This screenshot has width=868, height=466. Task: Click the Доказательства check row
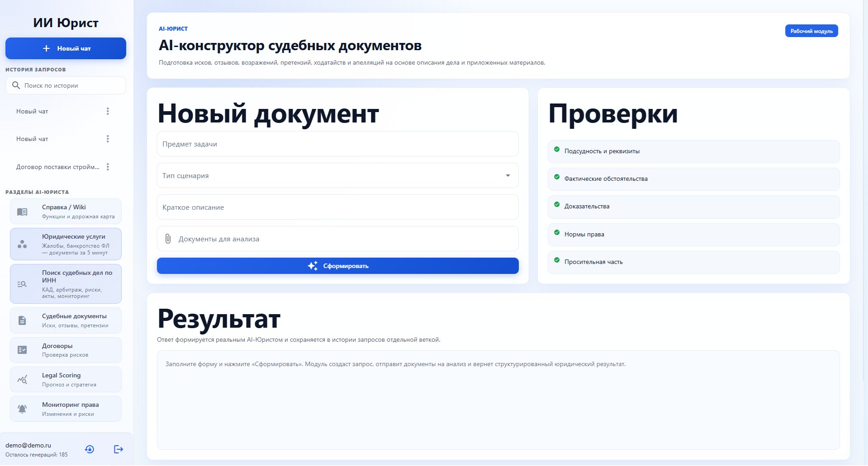[693, 207]
